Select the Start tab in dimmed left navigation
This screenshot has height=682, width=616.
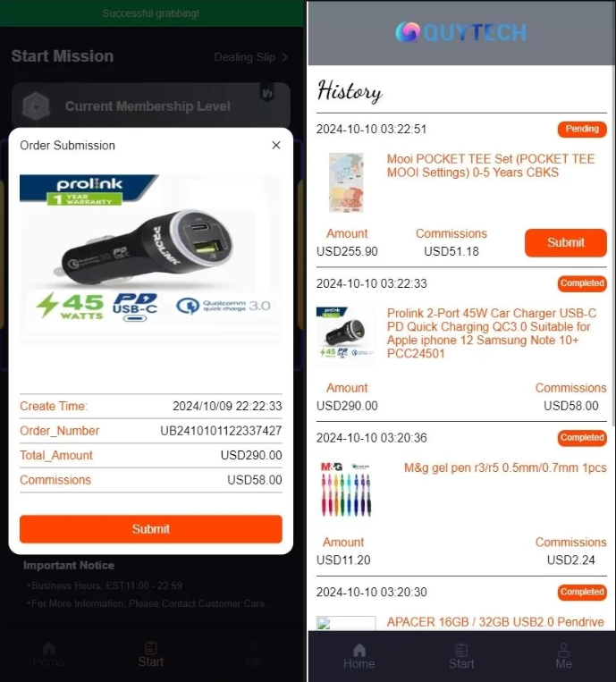pyautogui.click(x=151, y=654)
